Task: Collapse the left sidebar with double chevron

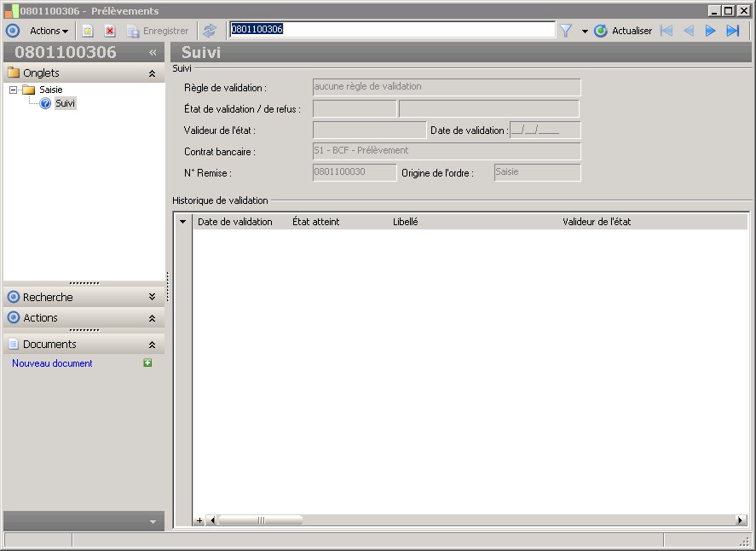Action: [x=153, y=52]
